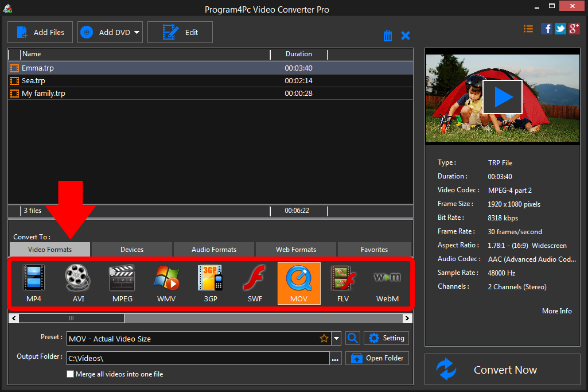Open the Preset selection dropdown
This screenshot has height=392, width=588.
(337, 338)
